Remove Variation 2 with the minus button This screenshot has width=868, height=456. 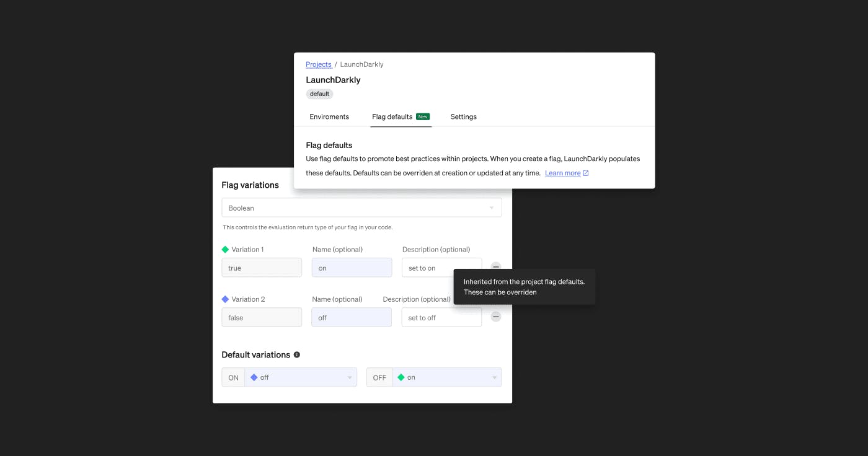pyautogui.click(x=496, y=317)
